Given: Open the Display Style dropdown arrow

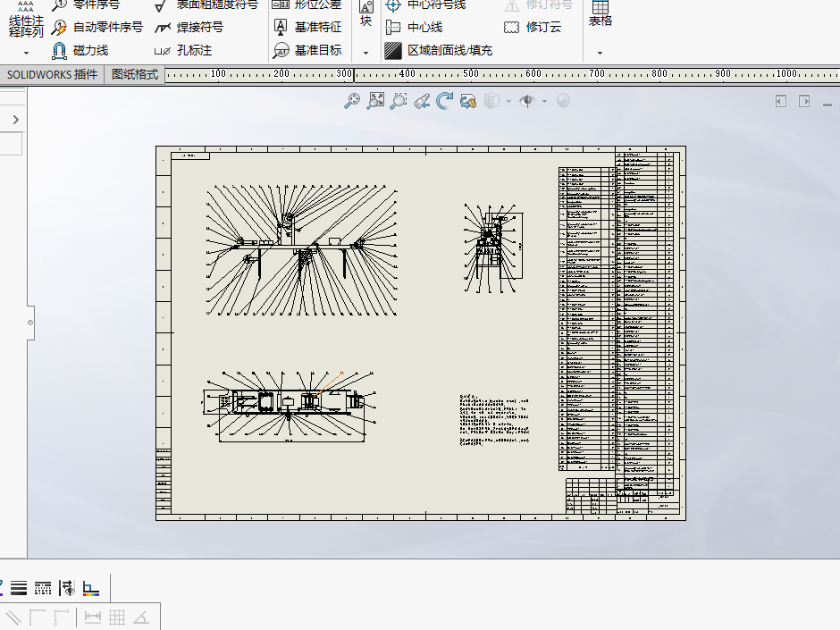Looking at the screenshot, I should [x=508, y=101].
